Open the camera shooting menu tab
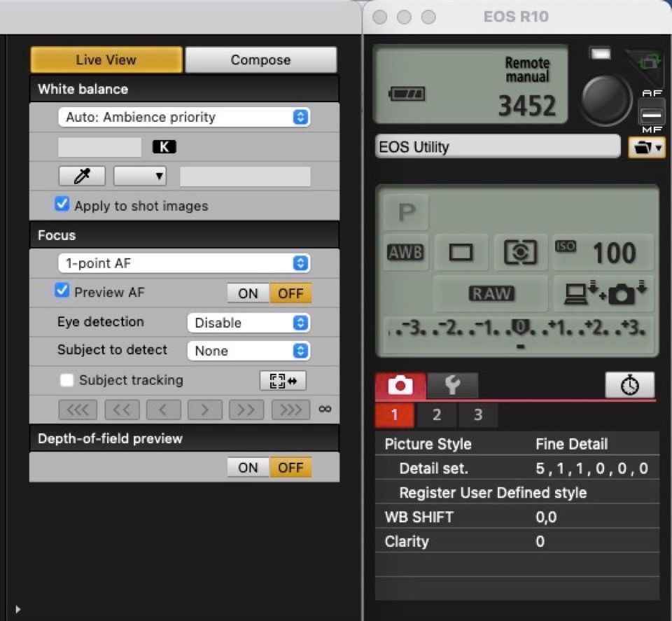This screenshot has height=621, width=672. [400, 385]
